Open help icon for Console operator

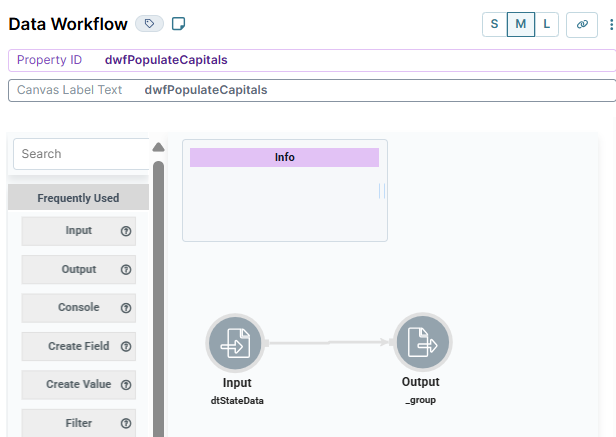point(126,308)
